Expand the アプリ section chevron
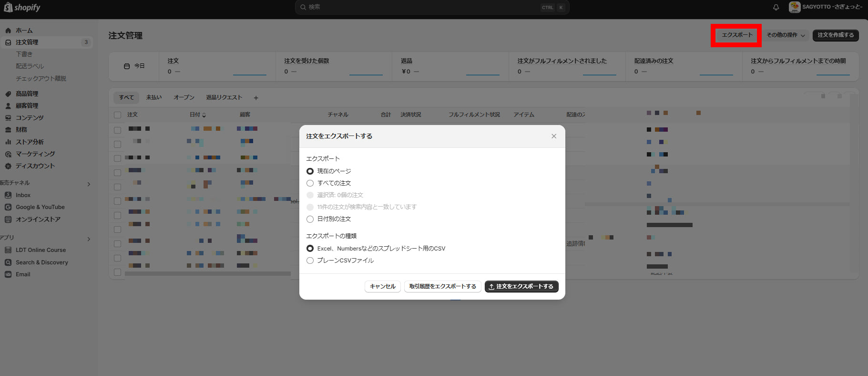Viewport: 868px width, 376px height. (x=89, y=239)
